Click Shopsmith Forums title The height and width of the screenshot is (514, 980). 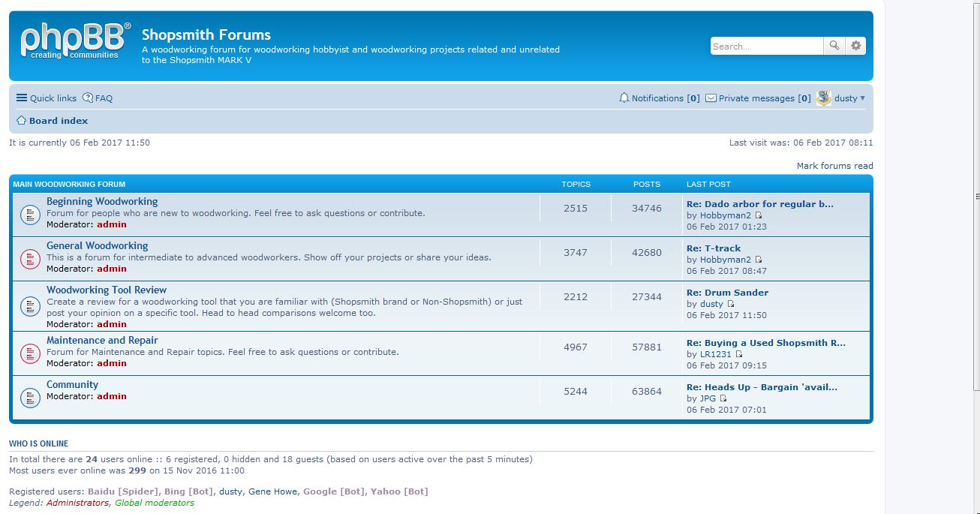tap(206, 35)
